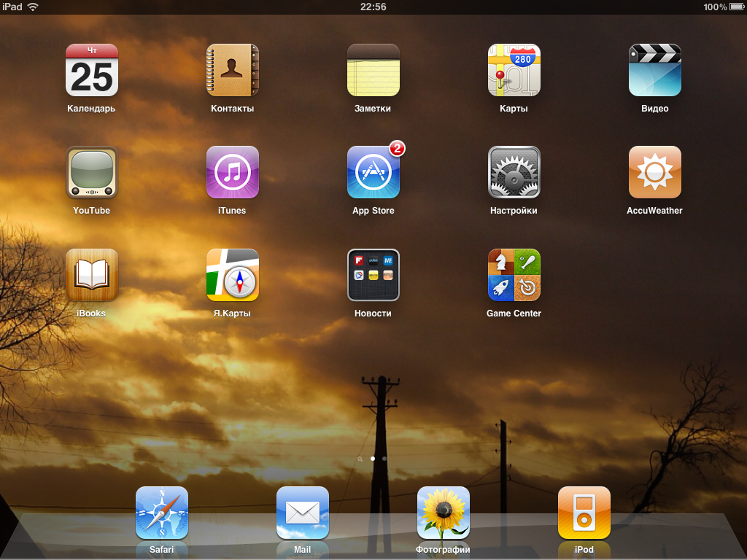Open the Game Center app
Viewport: 747px width, 560px height.
click(514, 276)
